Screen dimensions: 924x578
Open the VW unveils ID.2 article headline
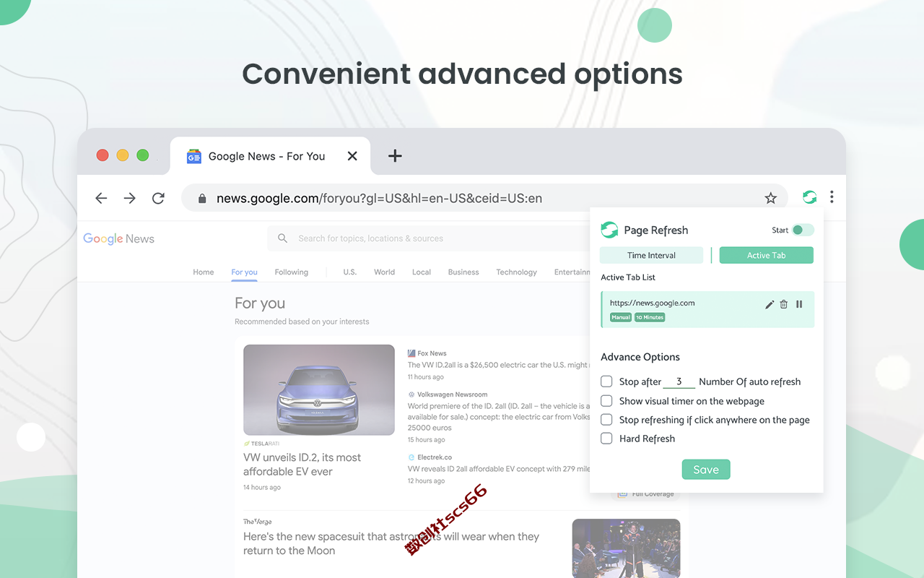[302, 465]
